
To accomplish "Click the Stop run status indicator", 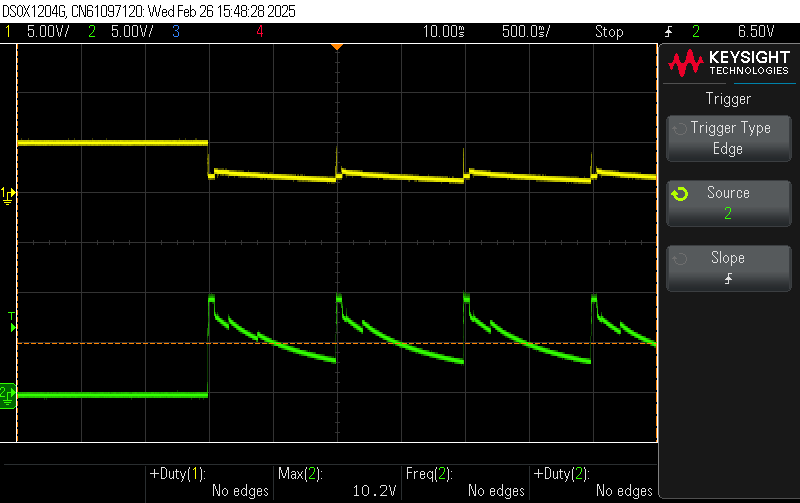I will 609,32.
